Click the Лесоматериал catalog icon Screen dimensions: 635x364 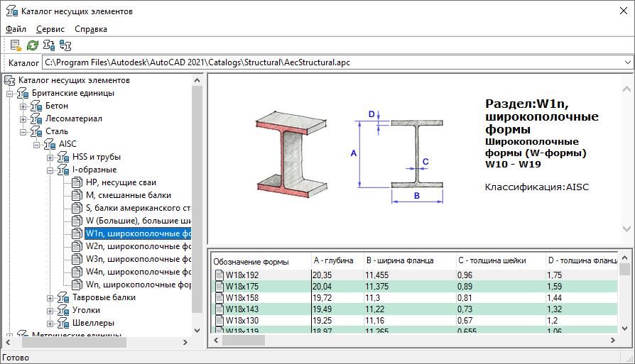(x=36, y=119)
